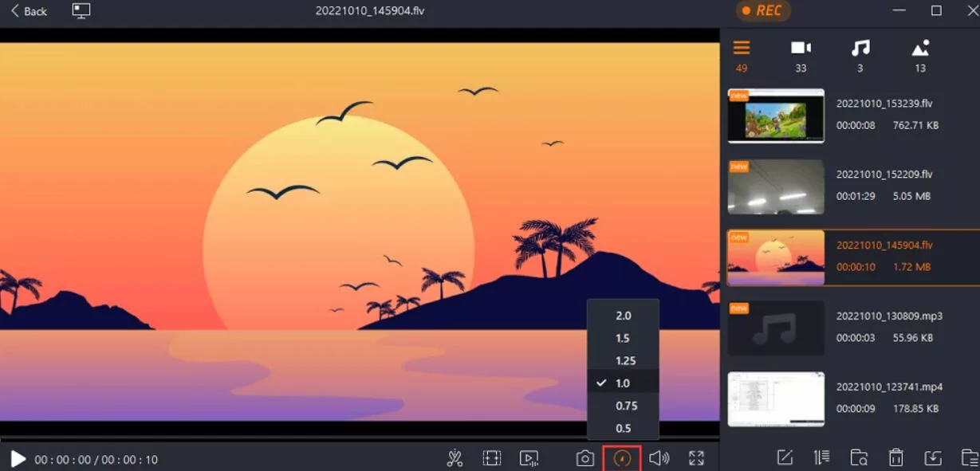Click the 1.72 MB size of the selected file
980x471 pixels.
pyautogui.click(x=911, y=267)
